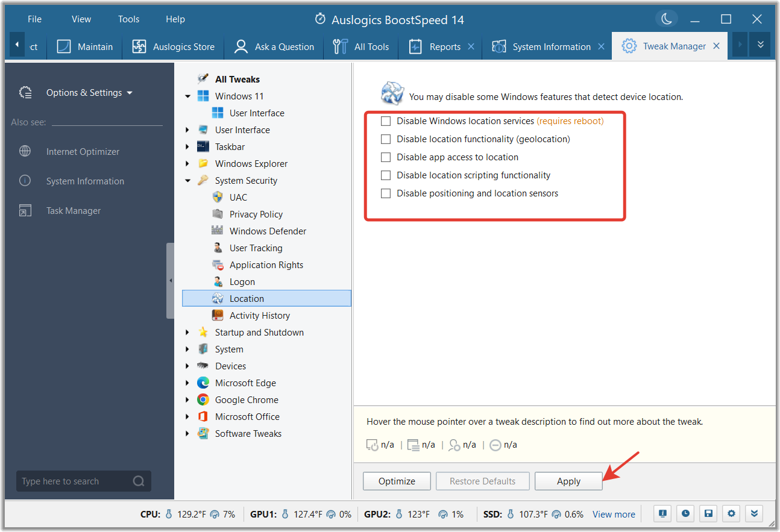
Task: Click the Windows 11 logo icon in tree
Action: pyautogui.click(x=203, y=96)
